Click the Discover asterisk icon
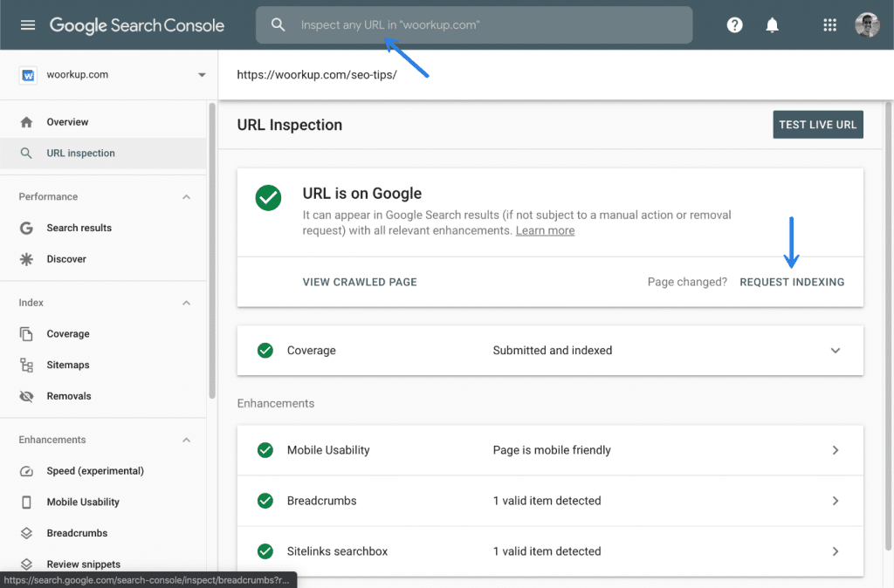 point(26,259)
